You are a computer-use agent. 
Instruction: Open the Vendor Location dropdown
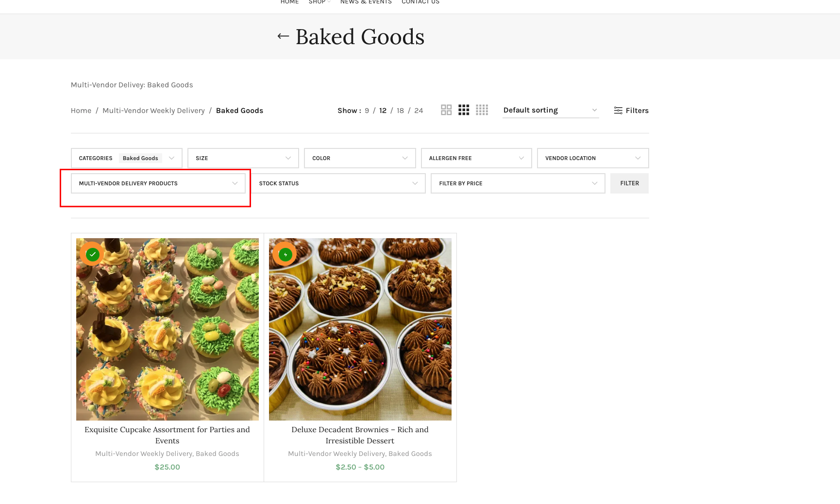click(593, 158)
